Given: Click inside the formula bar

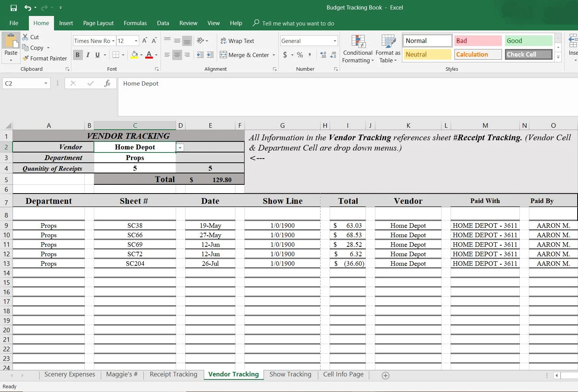Looking at the screenshot, I should coord(266,84).
